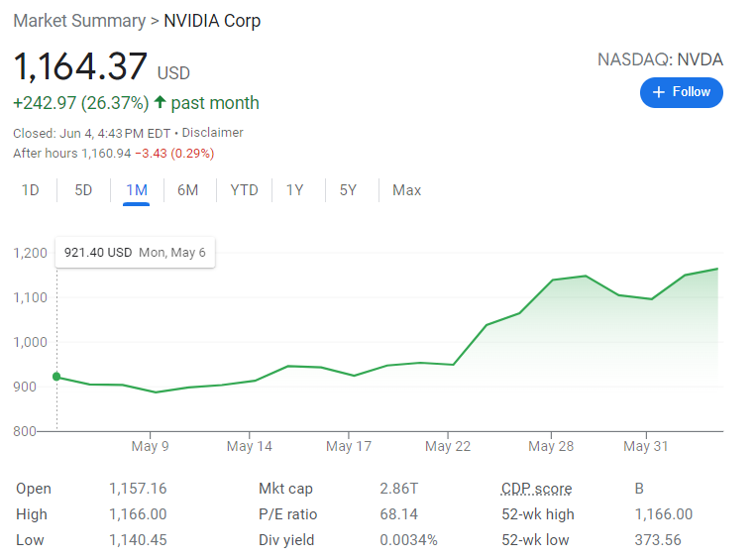Click the May 9 axis label

click(x=150, y=446)
